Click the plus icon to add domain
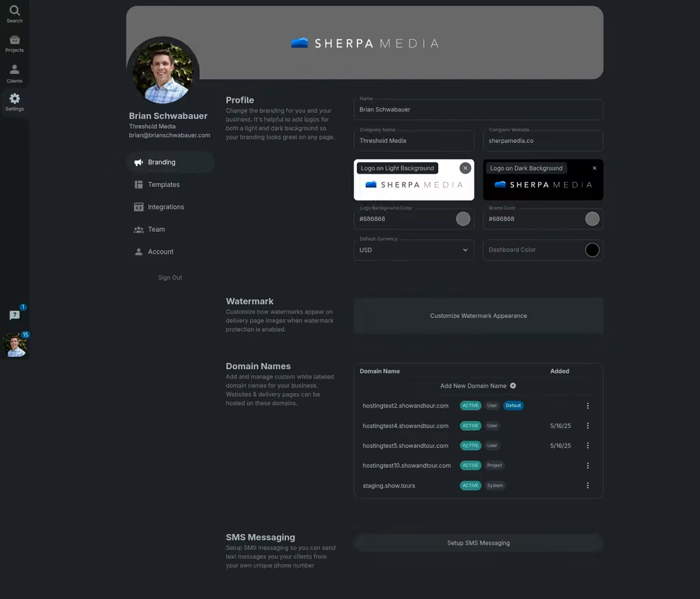 point(513,386)
